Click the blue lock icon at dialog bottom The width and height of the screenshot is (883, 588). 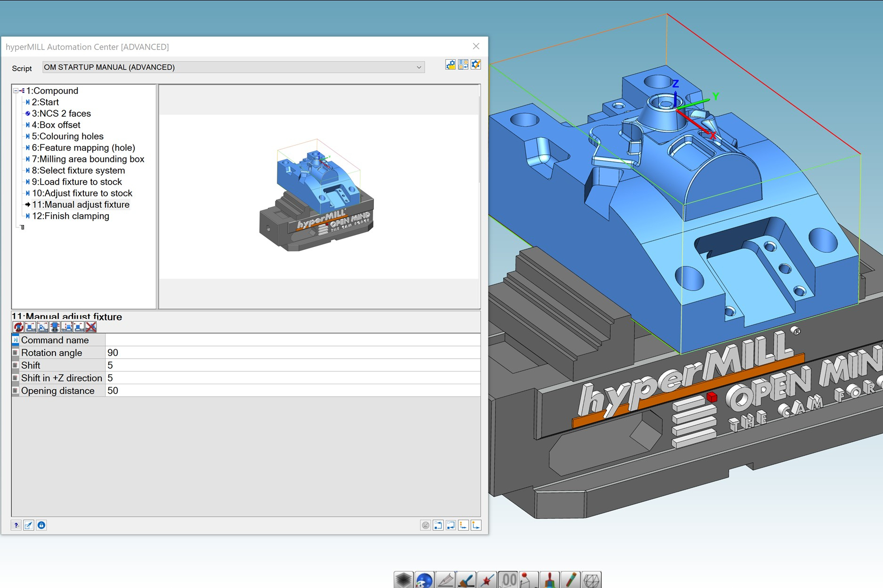[41, 525]
